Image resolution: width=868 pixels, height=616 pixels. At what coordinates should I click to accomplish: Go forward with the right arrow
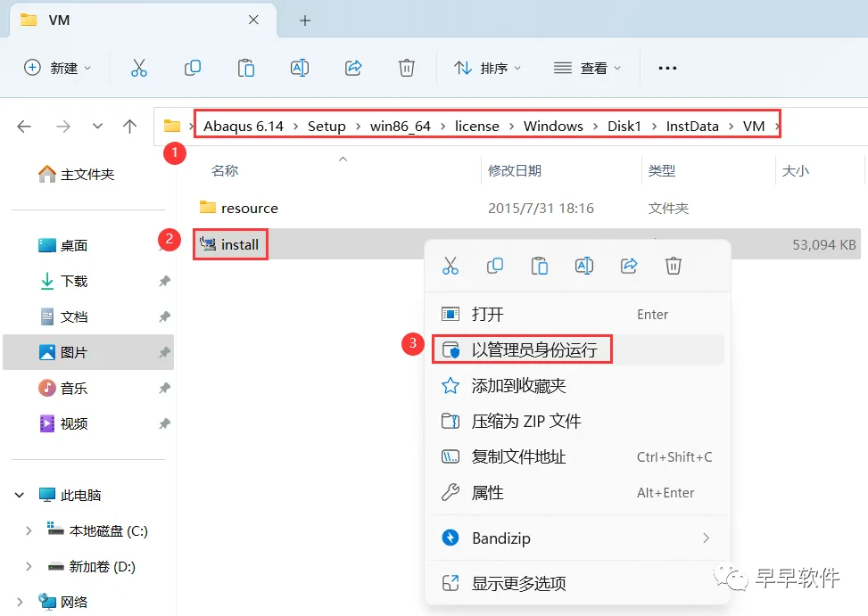pyautogui.click(x=63, y=127)
